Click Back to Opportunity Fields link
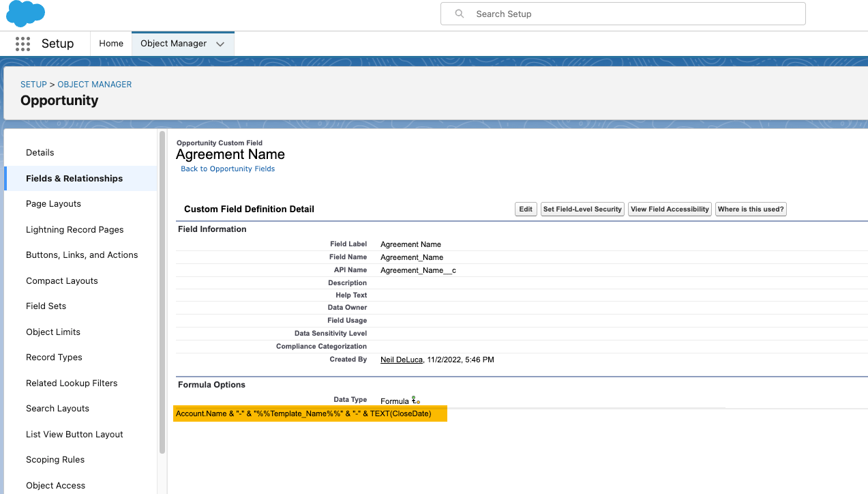Screen dimensions: 868x494 coord(228,169)
